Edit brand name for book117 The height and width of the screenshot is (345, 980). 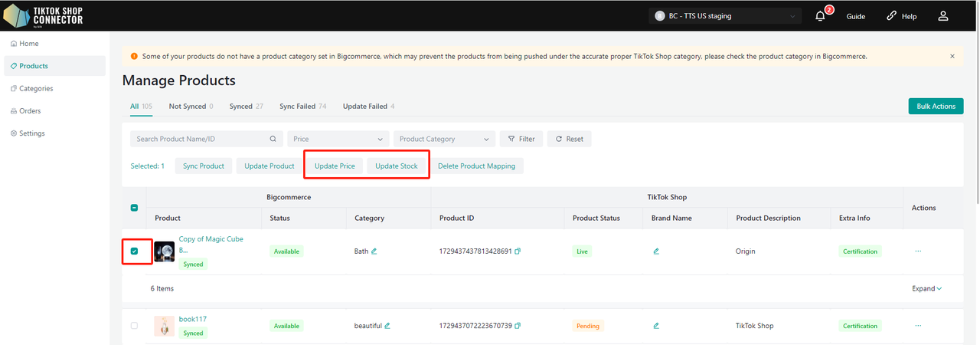656,325
